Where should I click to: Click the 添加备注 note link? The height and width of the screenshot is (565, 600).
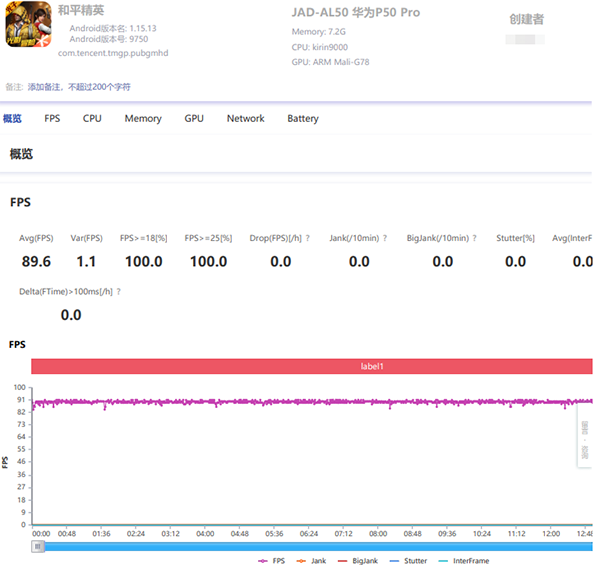coord(50,87)
